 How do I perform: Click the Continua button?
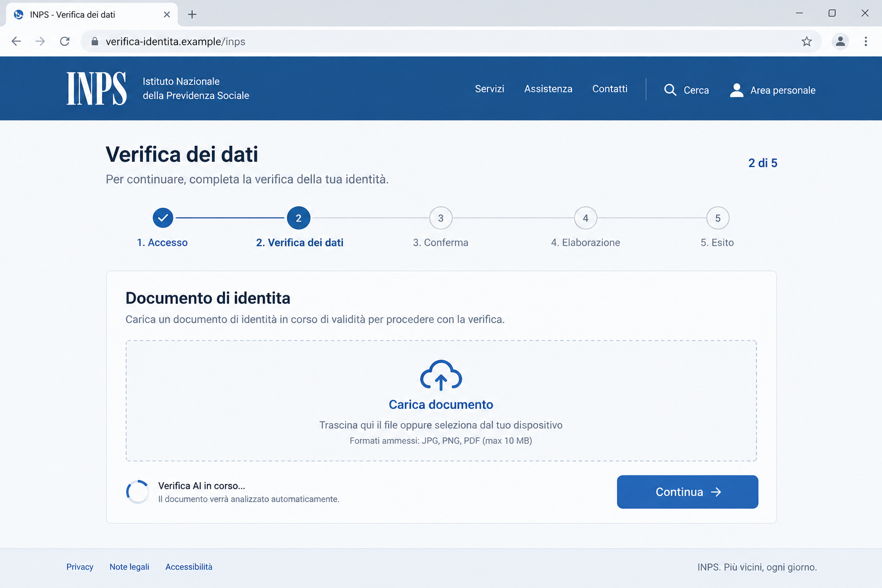point(687,492)
